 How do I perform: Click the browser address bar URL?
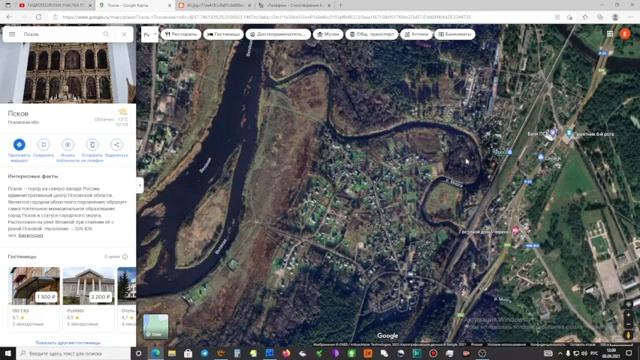click(x=267, y=17)
